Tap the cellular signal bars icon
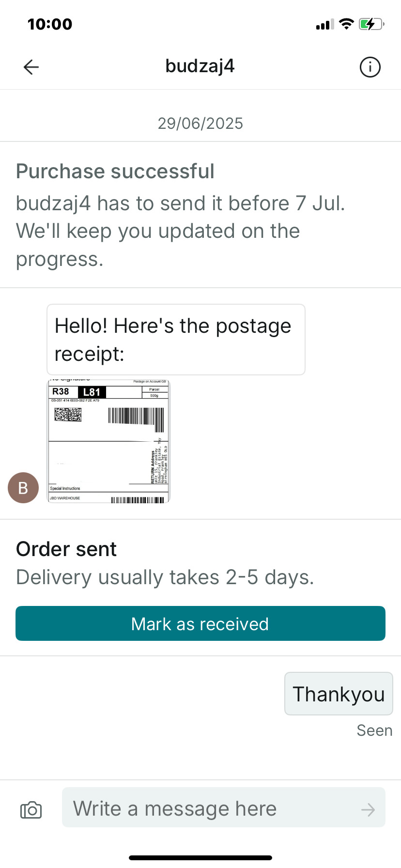Screen dimensions: 401x868 point(324,24)
